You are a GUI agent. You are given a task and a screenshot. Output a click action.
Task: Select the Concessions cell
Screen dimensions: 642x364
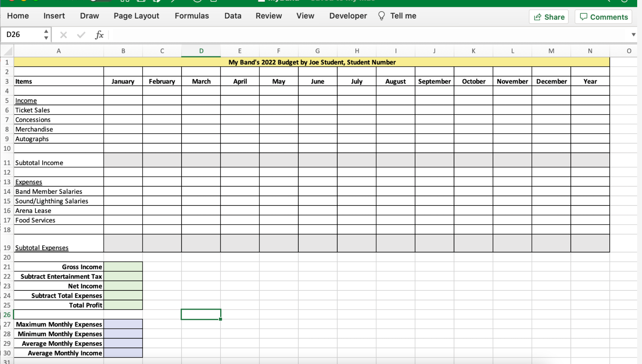[x=59, y=119]
